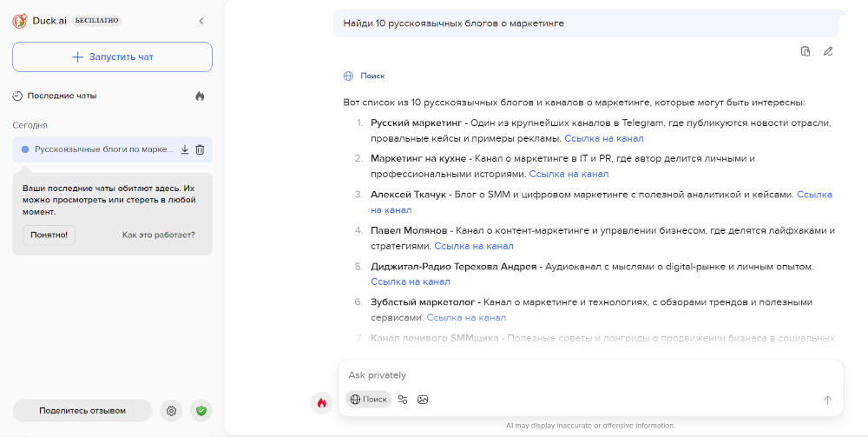Image resolution: width=868 pixels, height=437 pixels.
Task: Click the Павел Молянов bold title
Action: coord(409,230)
